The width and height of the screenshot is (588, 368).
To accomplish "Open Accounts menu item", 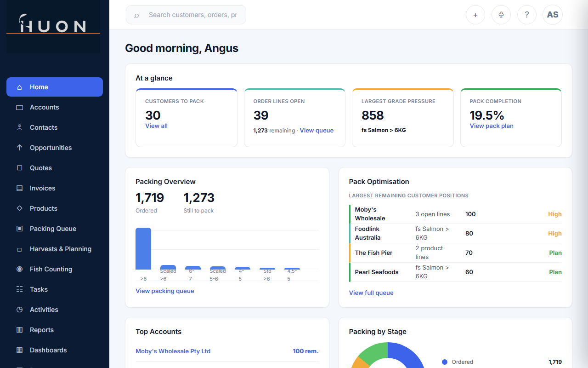I will pyautogui.click(x=55, y=107).
